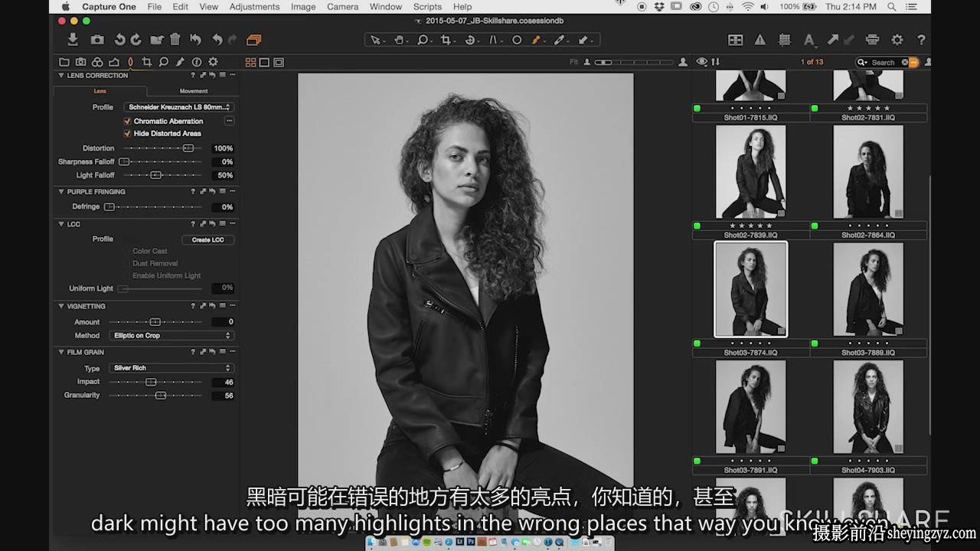Collapse the Vignetting panel
Image resolution: width=980 pixels, height=551 pixels.
point(61,306)
